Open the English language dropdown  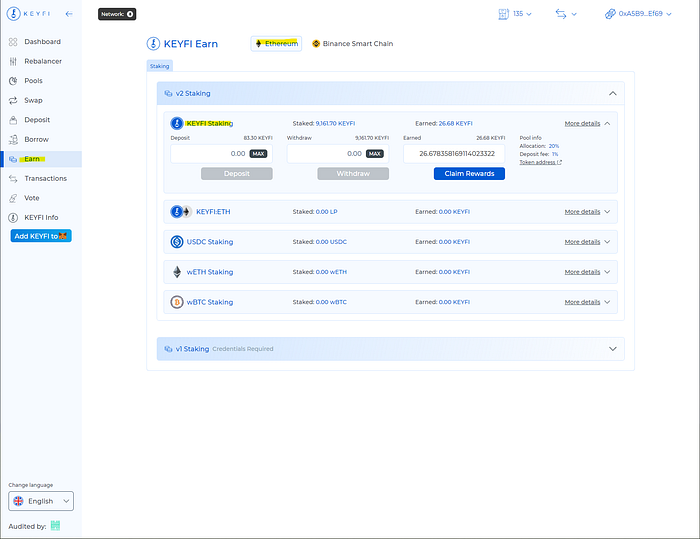(41, 501)
